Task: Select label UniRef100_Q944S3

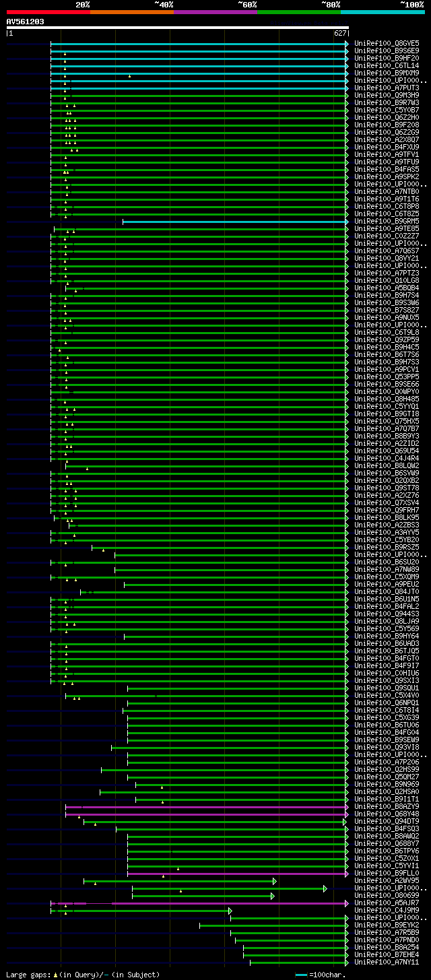Action: pyautogui.click(x=387, y=614)
